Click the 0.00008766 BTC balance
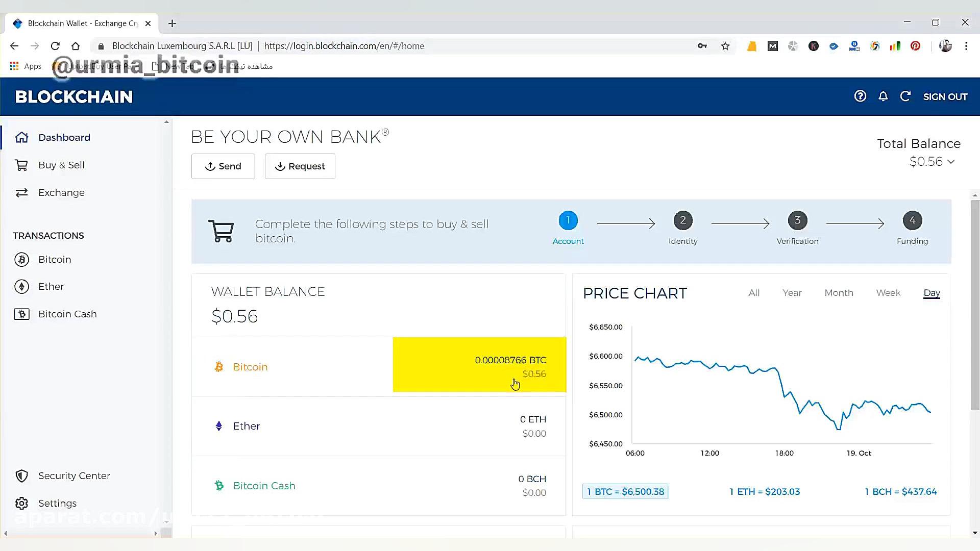980x551 pixels. (510, 360)
